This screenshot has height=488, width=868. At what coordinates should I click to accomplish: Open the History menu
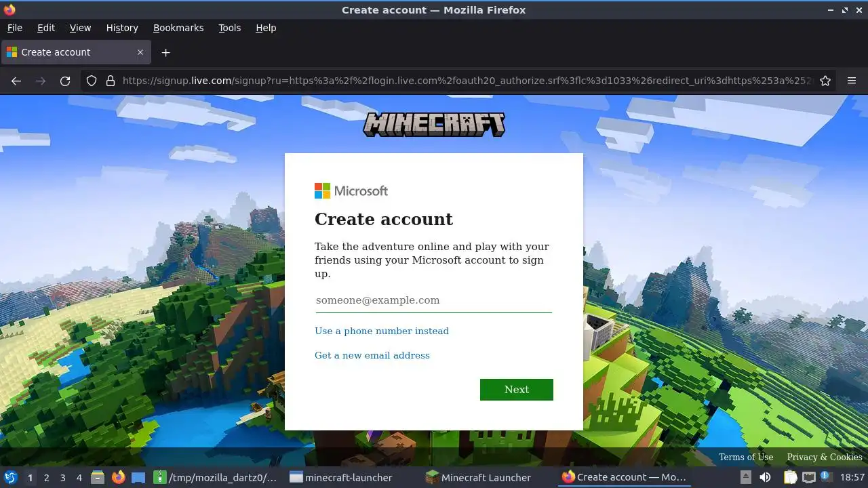[x=122, y=28]
